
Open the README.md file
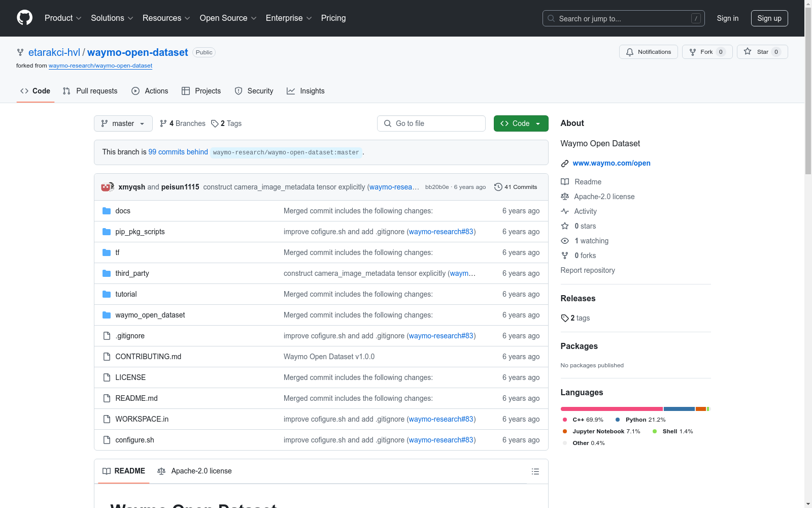(x=137, y=398)
